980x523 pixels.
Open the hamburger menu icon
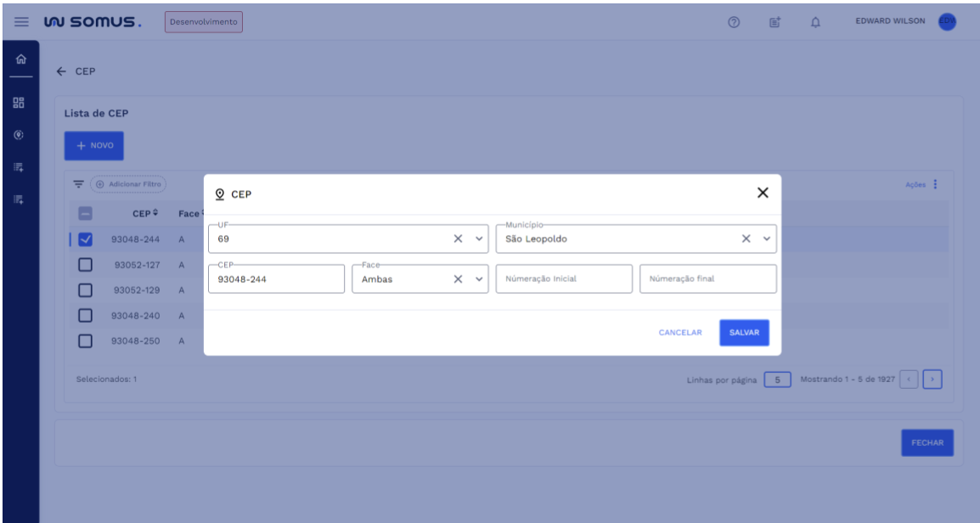(19, 21)
